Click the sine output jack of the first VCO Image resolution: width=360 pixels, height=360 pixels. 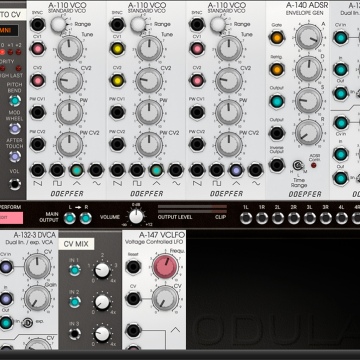(96, 170)
